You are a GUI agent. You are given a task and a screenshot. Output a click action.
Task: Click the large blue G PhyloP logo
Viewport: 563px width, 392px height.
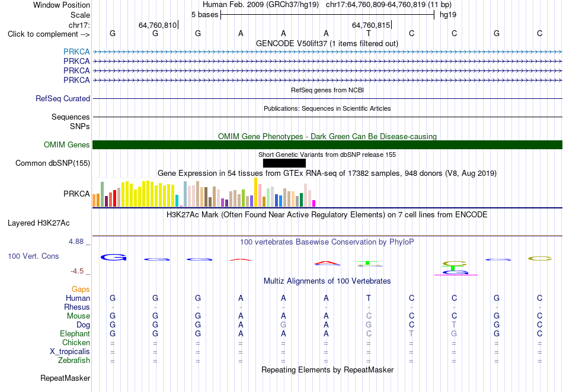click(x=113, y=257)
